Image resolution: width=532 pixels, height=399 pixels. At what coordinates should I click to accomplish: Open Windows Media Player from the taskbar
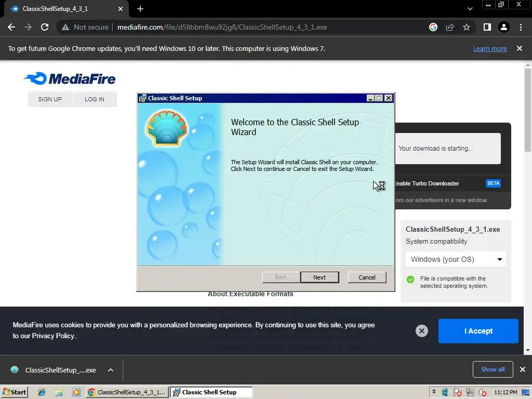(x=76, y=392)
